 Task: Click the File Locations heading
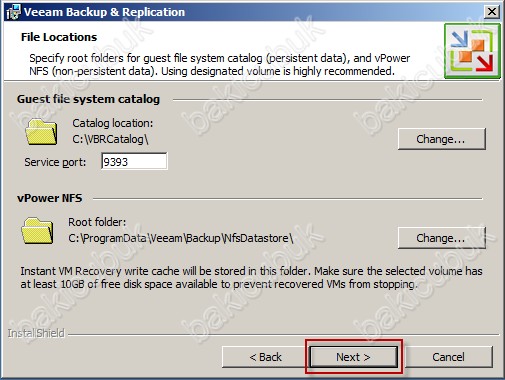point(59,37)
